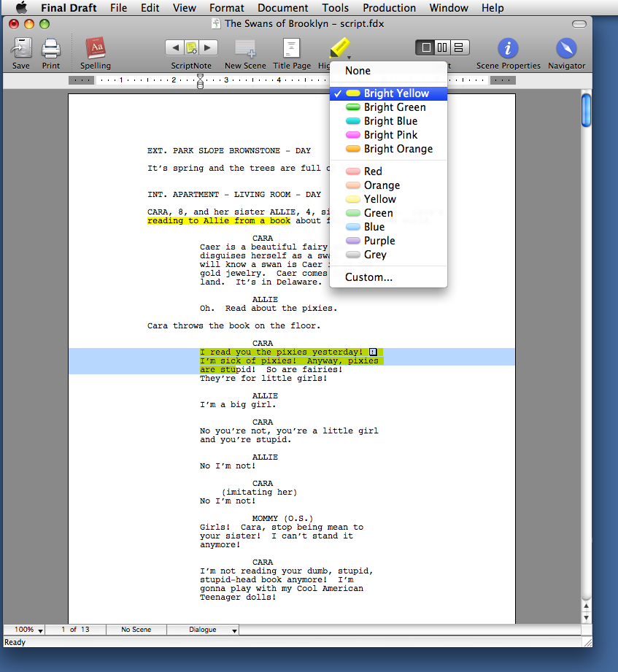
Task: Select Red highlight color
Action: click(x=388, y=171)
